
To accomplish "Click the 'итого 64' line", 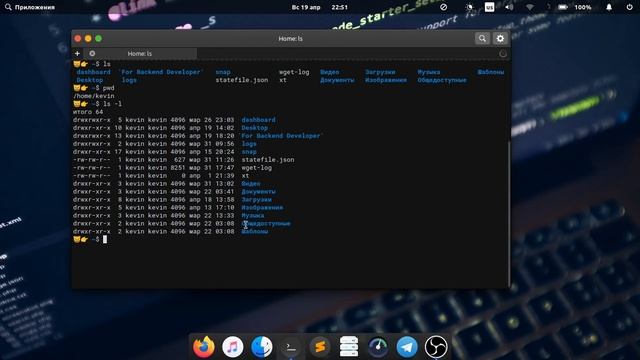I will tap(88, 112).
